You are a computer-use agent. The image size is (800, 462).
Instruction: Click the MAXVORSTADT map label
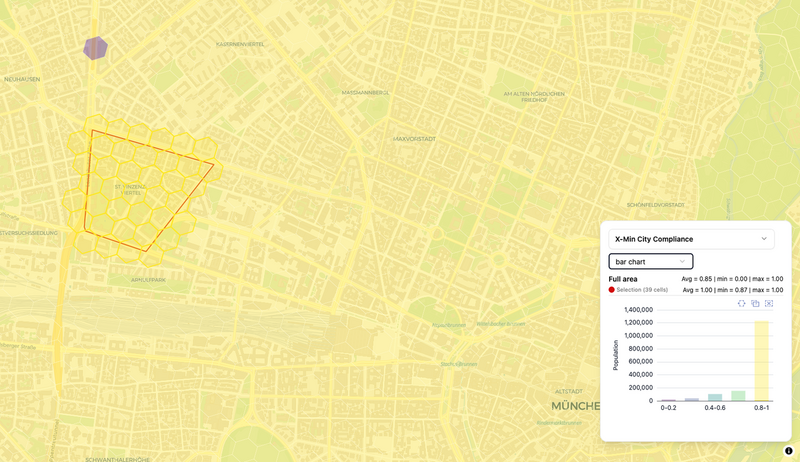414,139
